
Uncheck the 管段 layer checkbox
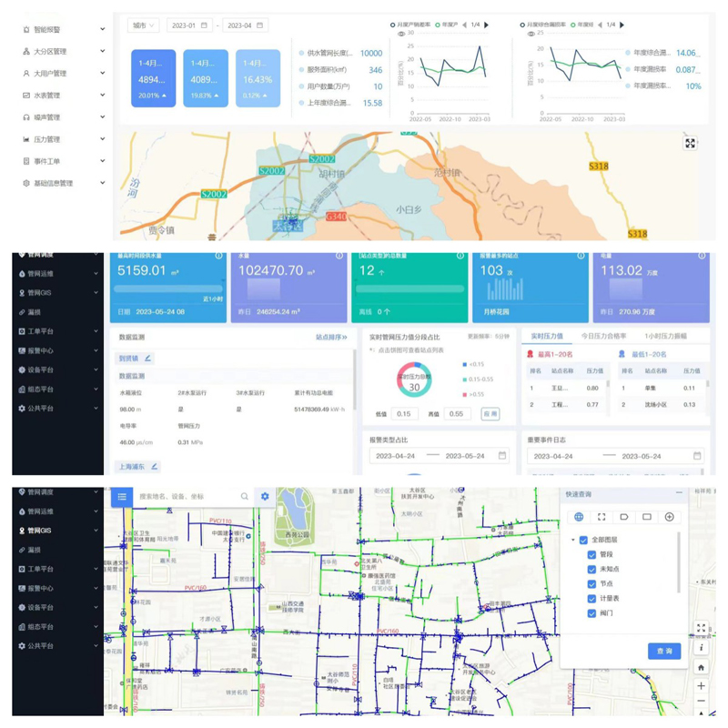(x=591, y=555)
